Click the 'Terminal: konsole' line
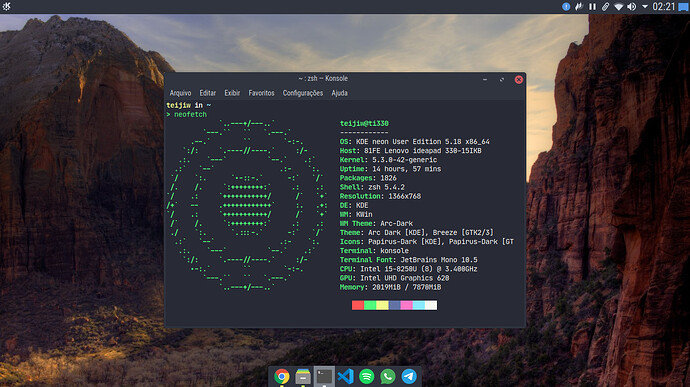Viewport: 690px width, 387px height. (374, 251)
